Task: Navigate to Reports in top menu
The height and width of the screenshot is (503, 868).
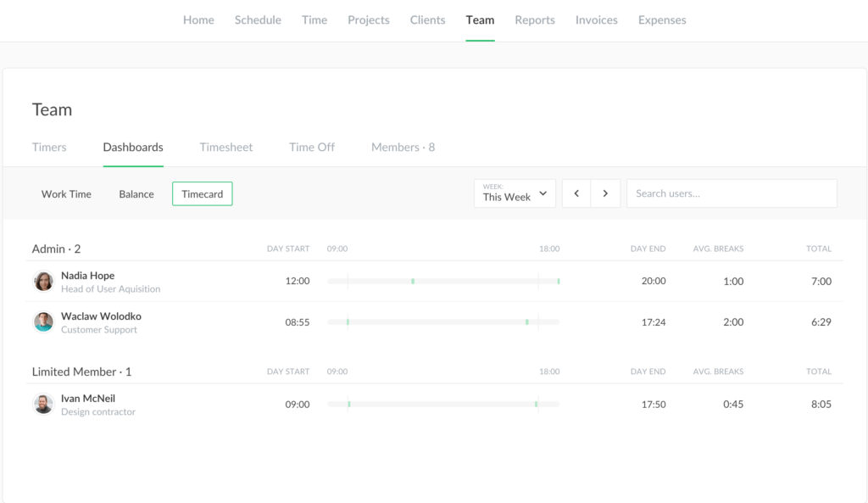Action: coord(535,20)
